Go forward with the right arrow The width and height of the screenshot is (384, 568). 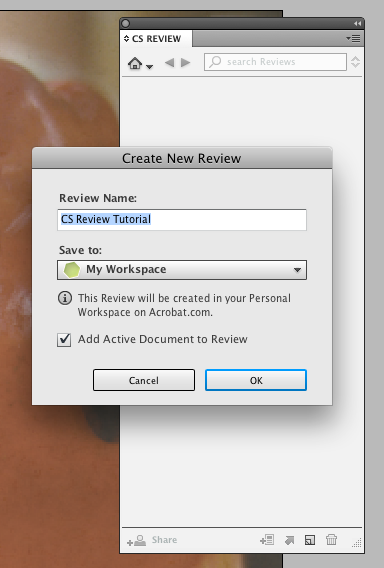click(185, 63)
